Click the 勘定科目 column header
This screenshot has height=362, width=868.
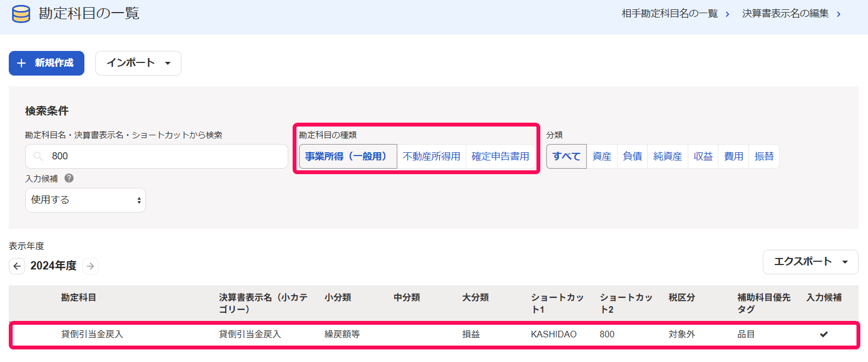[x=78, y=297]
